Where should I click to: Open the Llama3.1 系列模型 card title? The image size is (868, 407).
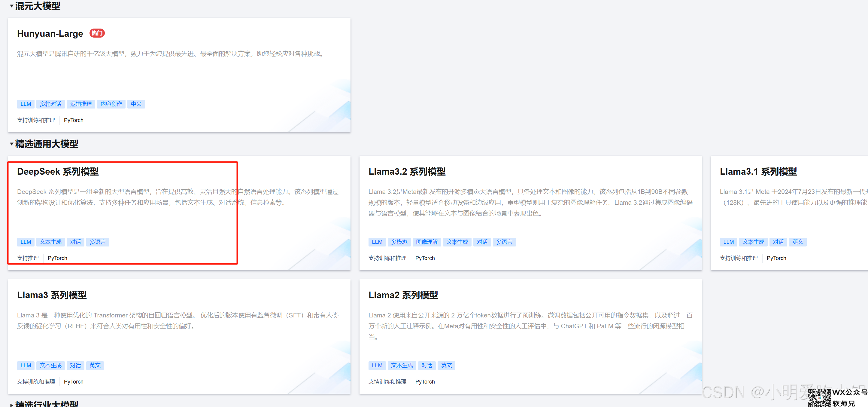[x=758, y=171]
